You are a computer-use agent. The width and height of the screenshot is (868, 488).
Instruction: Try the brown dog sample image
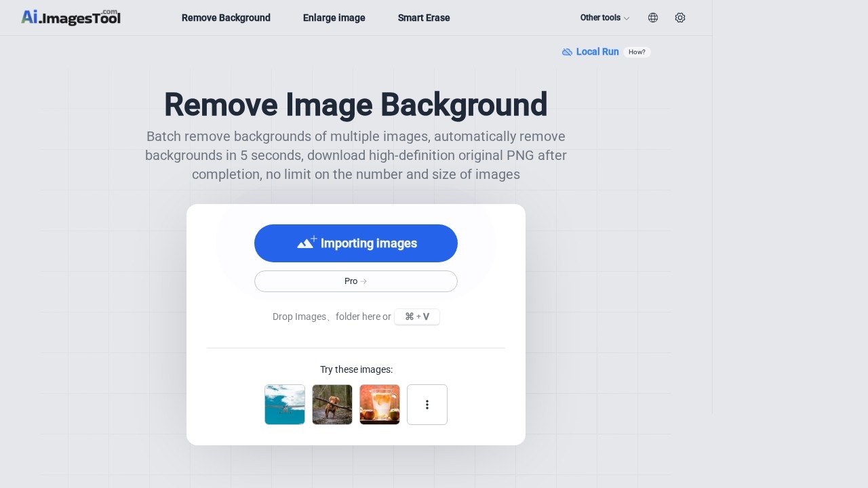(x=332, y=405)
